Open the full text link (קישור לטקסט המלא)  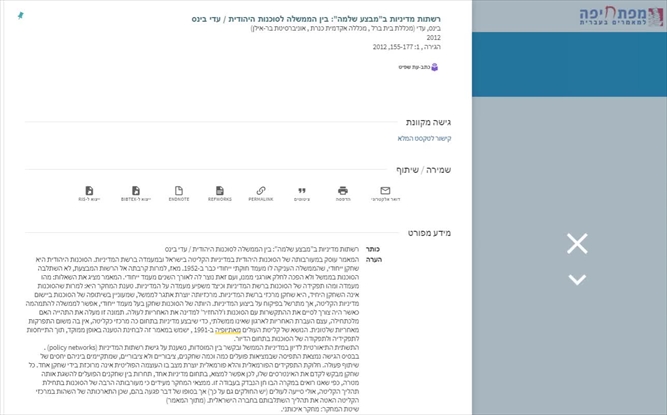(x=424, y=138)
